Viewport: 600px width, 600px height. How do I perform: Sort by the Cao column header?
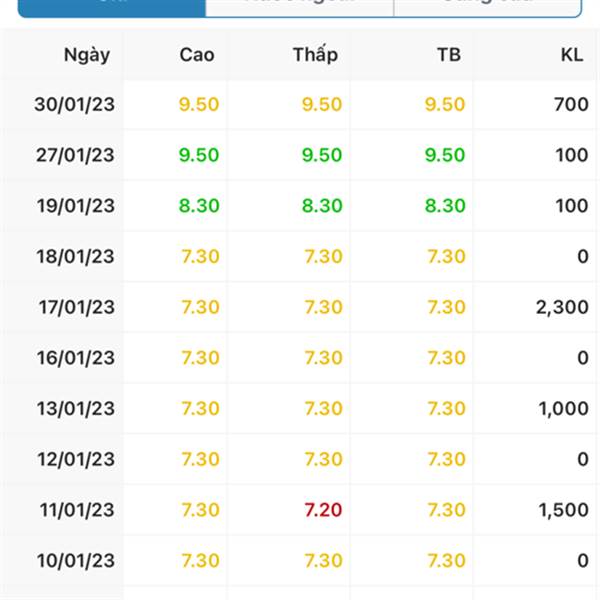point(197,55)
